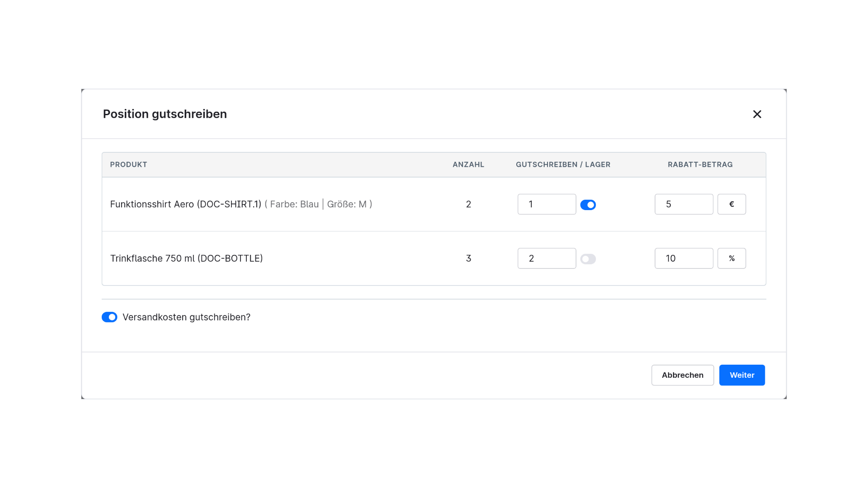
Task: Switch the % discount unit button
Action: (731, 258)
